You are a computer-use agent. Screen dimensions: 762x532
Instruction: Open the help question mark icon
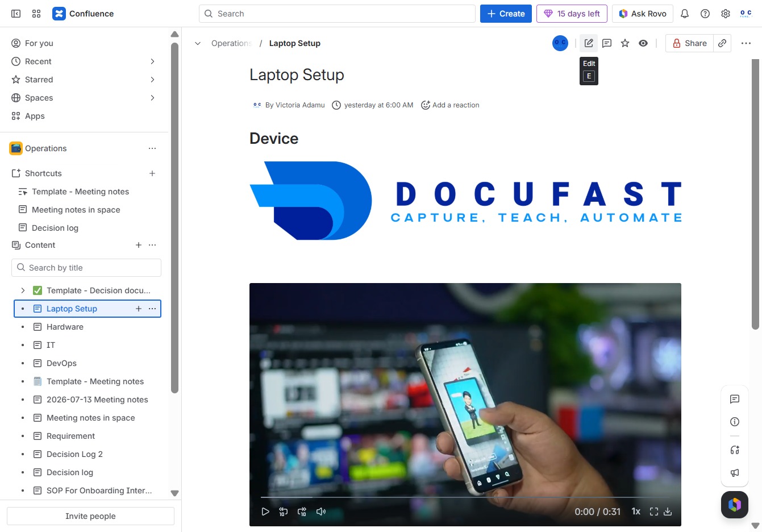705,14
